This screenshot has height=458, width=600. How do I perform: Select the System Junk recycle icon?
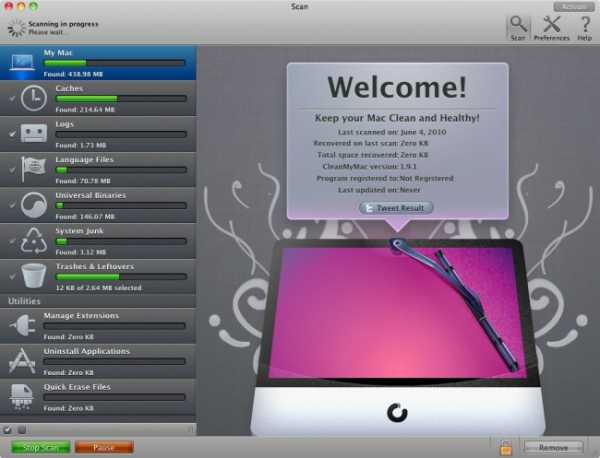pos(33,239)
